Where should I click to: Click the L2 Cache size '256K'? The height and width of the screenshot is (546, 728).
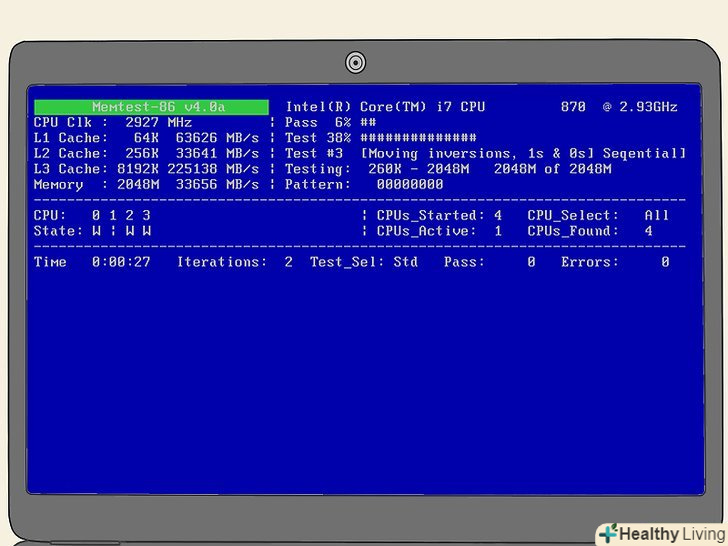coord(142,153)
